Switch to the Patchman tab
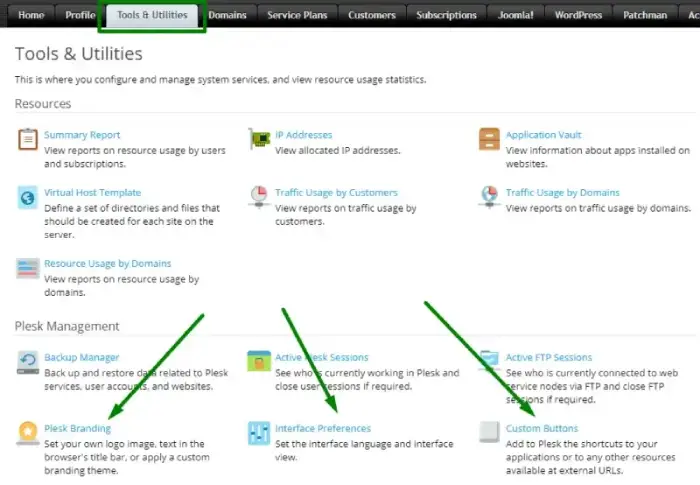The image size is (700, 485). [645, 15]
